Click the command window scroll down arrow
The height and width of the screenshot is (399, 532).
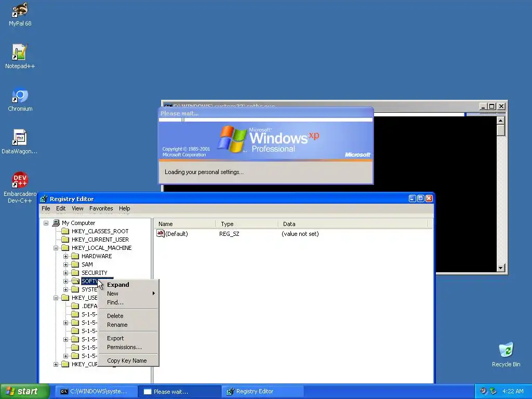(501, 268)
